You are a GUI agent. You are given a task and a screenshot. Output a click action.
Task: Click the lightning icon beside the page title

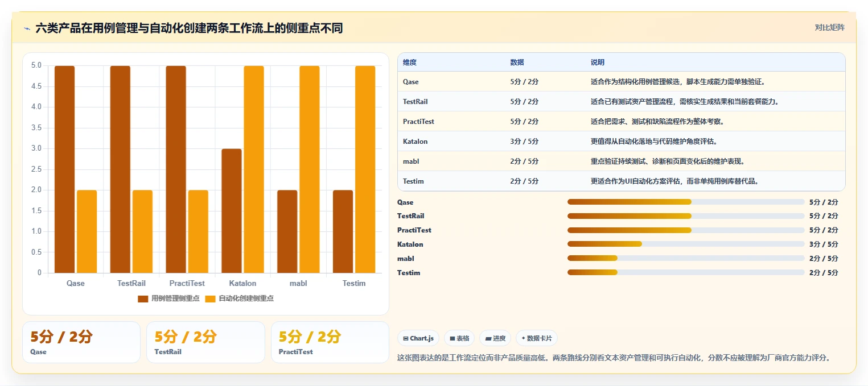[x=27, y=28]
